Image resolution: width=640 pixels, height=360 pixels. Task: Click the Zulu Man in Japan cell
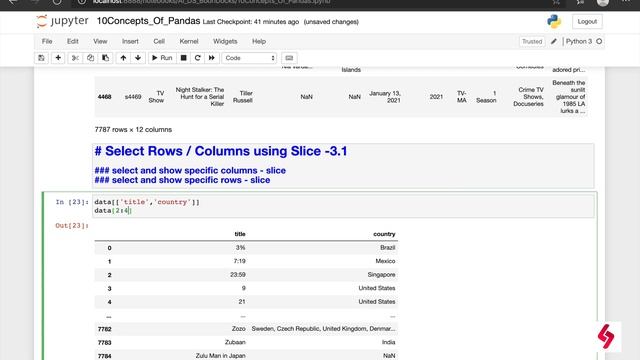point(220,356)
